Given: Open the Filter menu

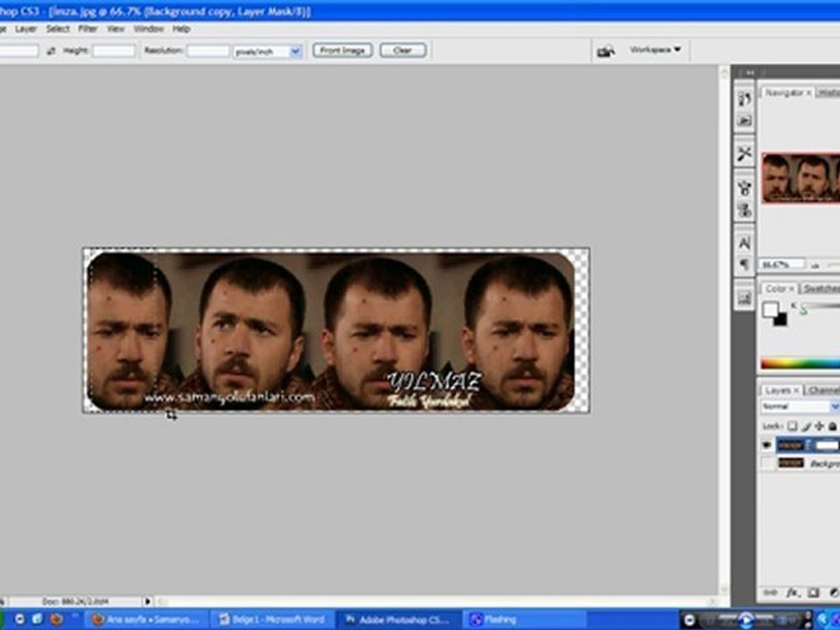Looking at the screenshot, I should point(87,29).
